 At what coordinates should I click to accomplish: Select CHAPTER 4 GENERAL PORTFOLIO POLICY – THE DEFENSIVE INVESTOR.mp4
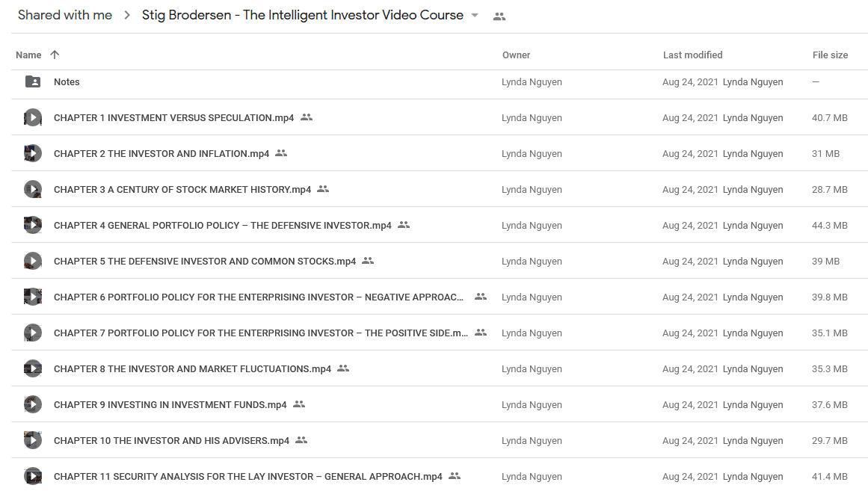[x=223, y=225]
